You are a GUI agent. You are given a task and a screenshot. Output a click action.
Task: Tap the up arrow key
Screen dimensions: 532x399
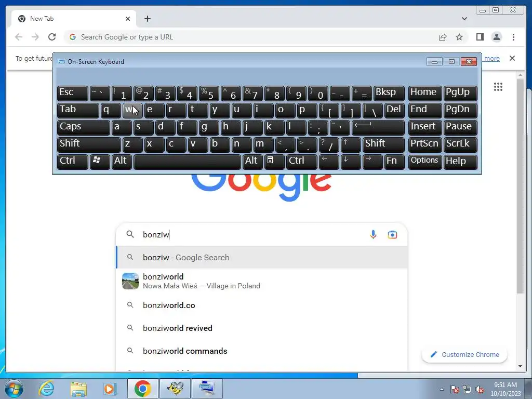(x=351, y=144)
